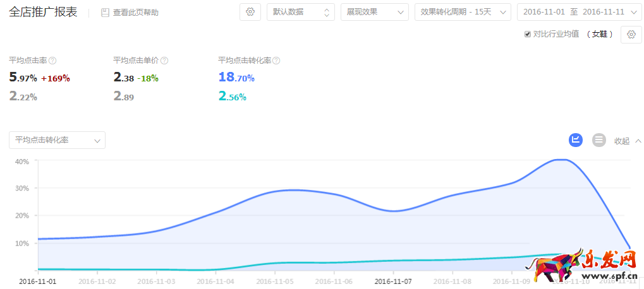Switch to line chart view icon
The height and width of the screenshot is (289, 644).
click(x=576, y=140)
